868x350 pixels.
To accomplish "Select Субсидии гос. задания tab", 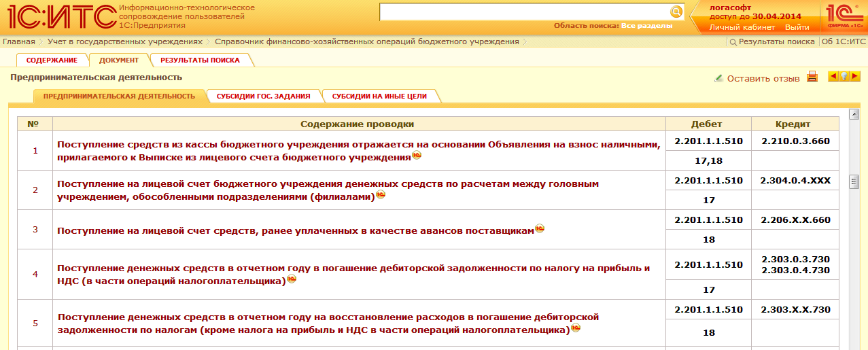I will coord(263,96).
